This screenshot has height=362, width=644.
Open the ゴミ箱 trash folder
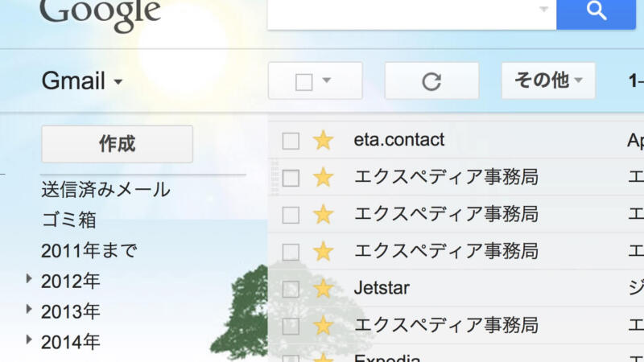point(69,220)
